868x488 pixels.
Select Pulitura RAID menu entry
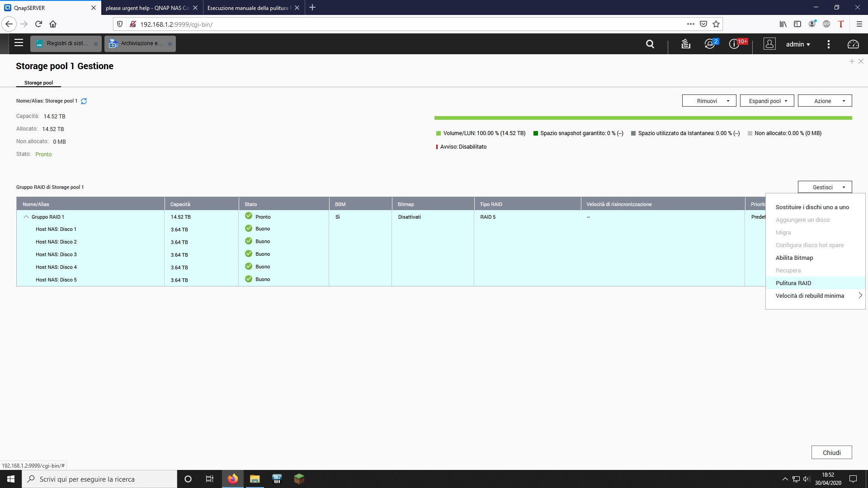pos(793,283)
